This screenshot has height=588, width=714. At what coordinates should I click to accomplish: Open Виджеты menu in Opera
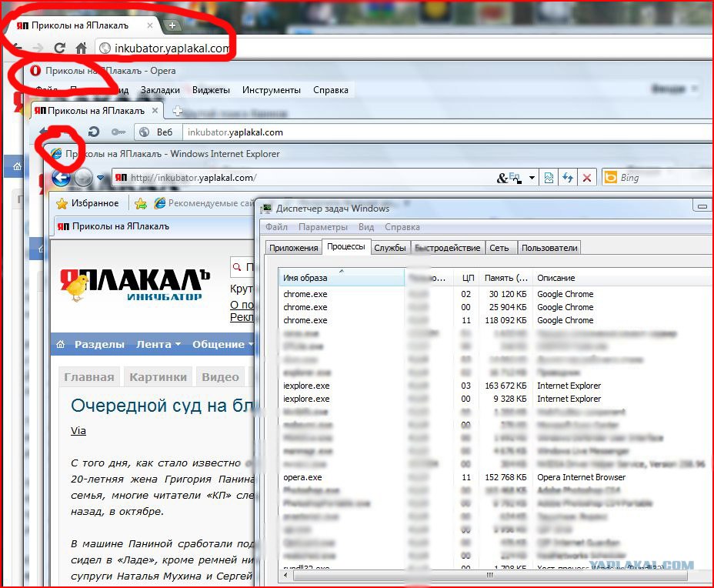click(211, 90)
